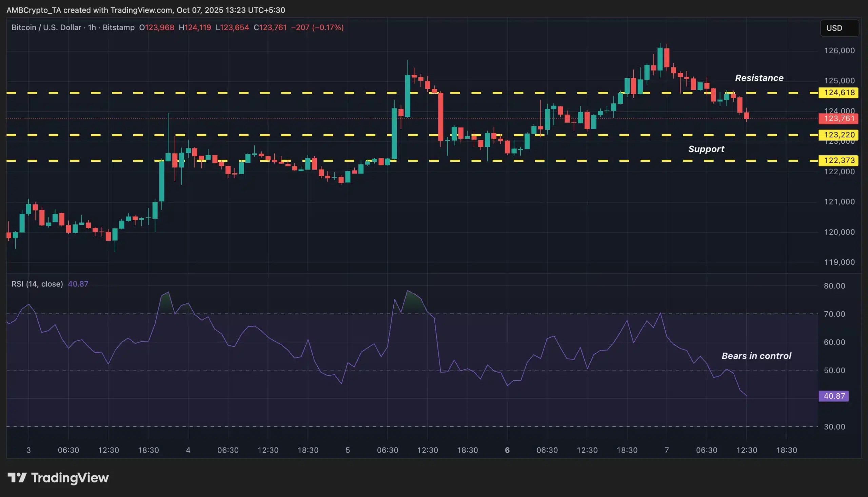Click the 122,373 lower support price tag

click(x=839, y=160)
